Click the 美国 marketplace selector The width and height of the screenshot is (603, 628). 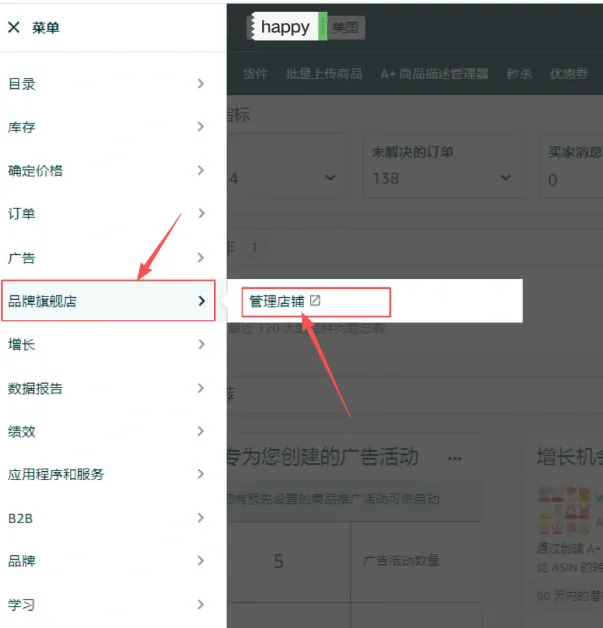(346, 28)
